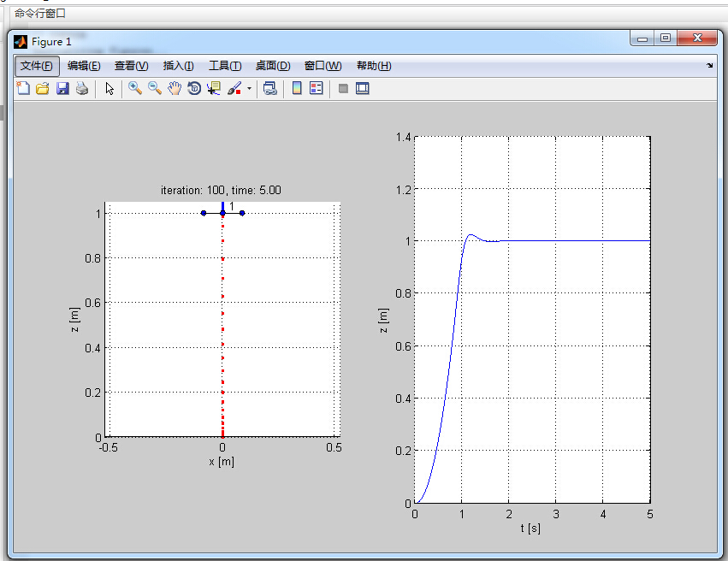Activate the Zoom In magnifier tool
The image size is (728, 561).
click(x=135, y=88)
